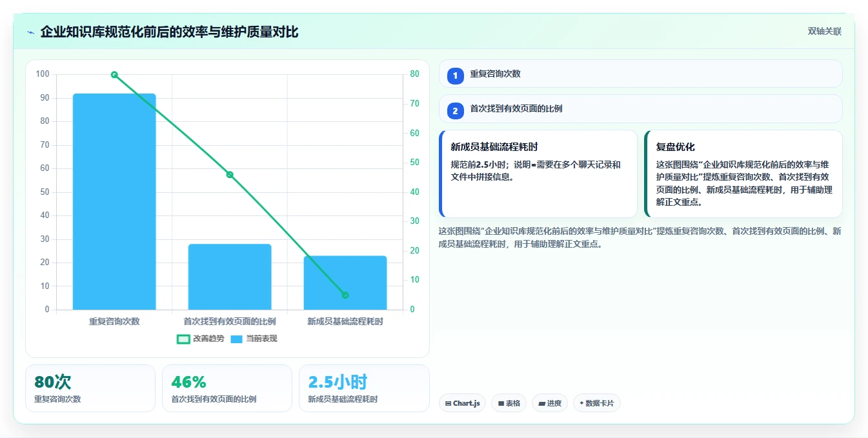Click x-axis label 新成员基础流程耗时

point(345,321)
